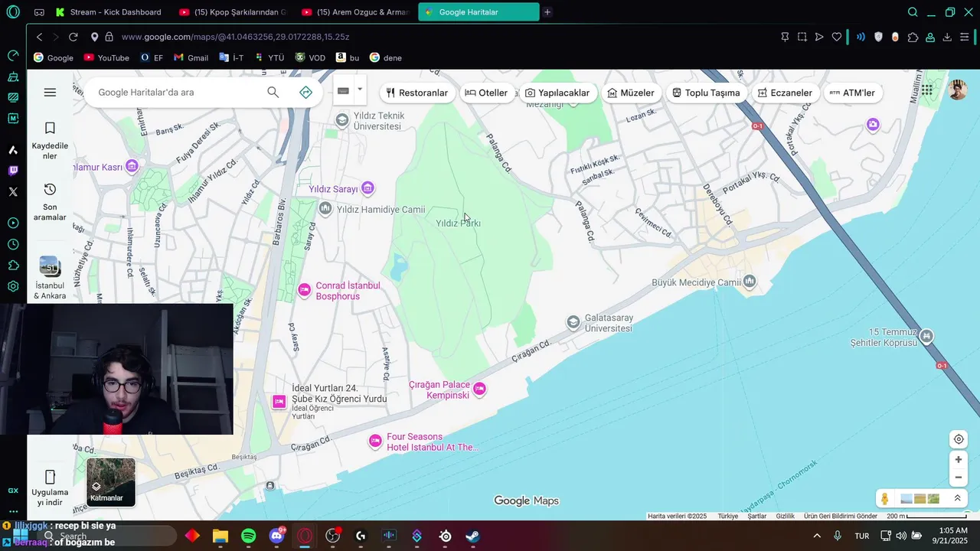Filter map by Toplu Taşıma
This screenshot has height=551, width=980.
706,93
